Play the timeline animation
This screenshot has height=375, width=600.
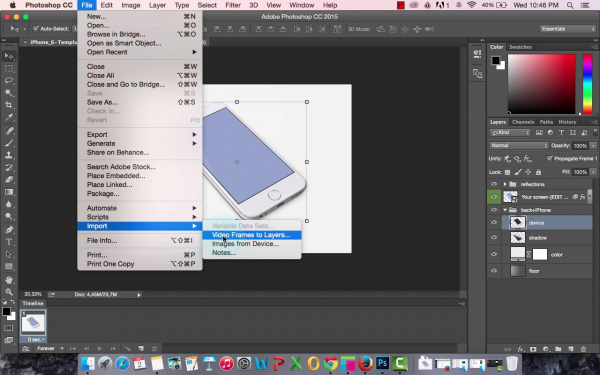pos(99,349)
